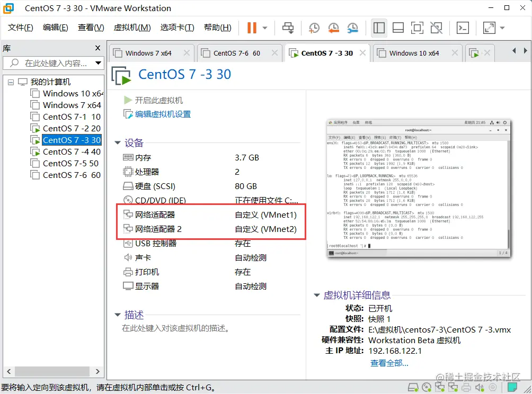The width and height of the screenshot is (532, 394).
Task: Take a snapshot of this virtual machine
Action: (x=314, y=28)
